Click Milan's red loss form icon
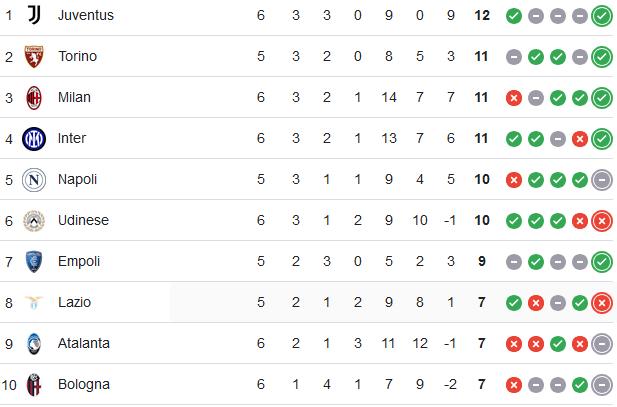The height and width of the screenshot is (407, 617). (514, 98)
